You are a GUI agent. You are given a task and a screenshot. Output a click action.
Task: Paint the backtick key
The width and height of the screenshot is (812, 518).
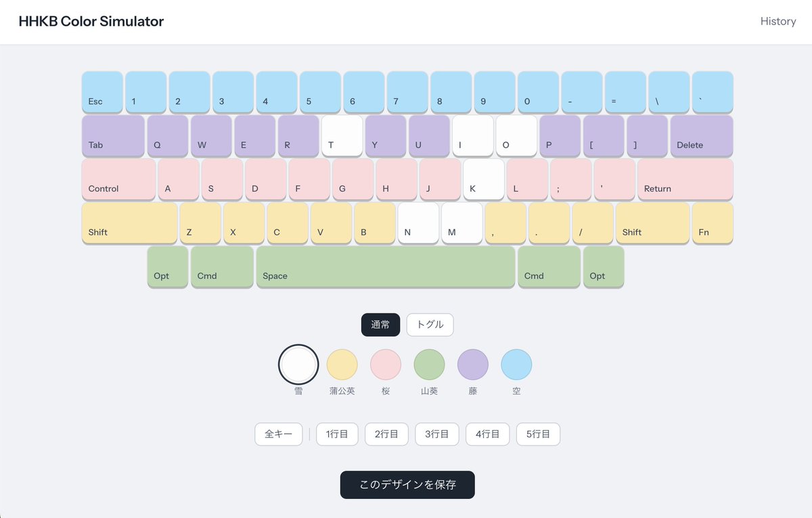pyautogui.click(x=713, y=92)
